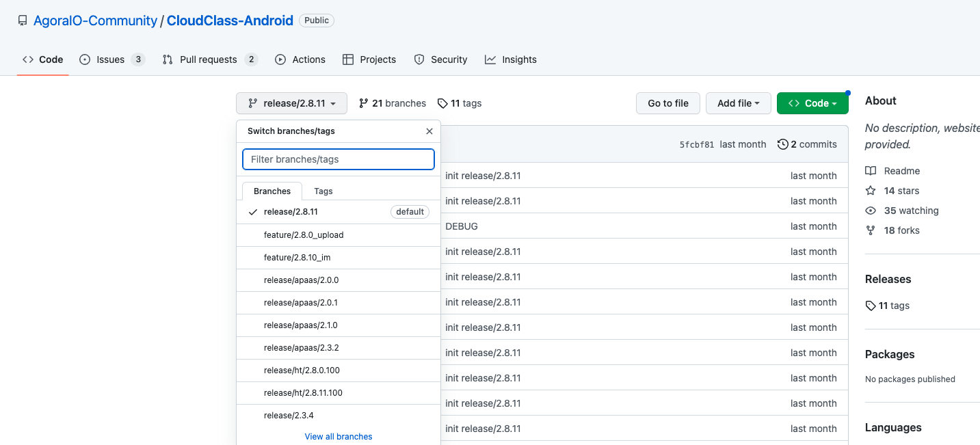Open the Code tab
This screenshot has width=980, height=445.
coord(43,59)
